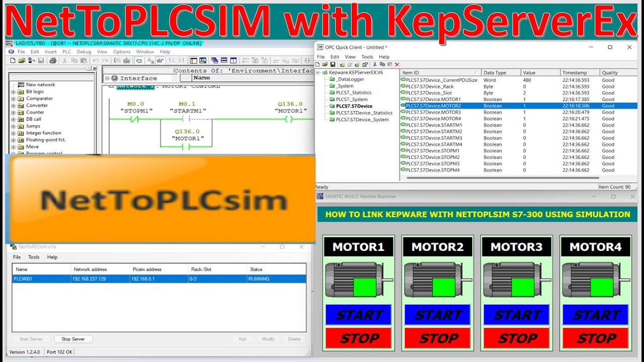
Task: Click Save in the OPC Quick Client toolbar
Action: coord(333,64)
